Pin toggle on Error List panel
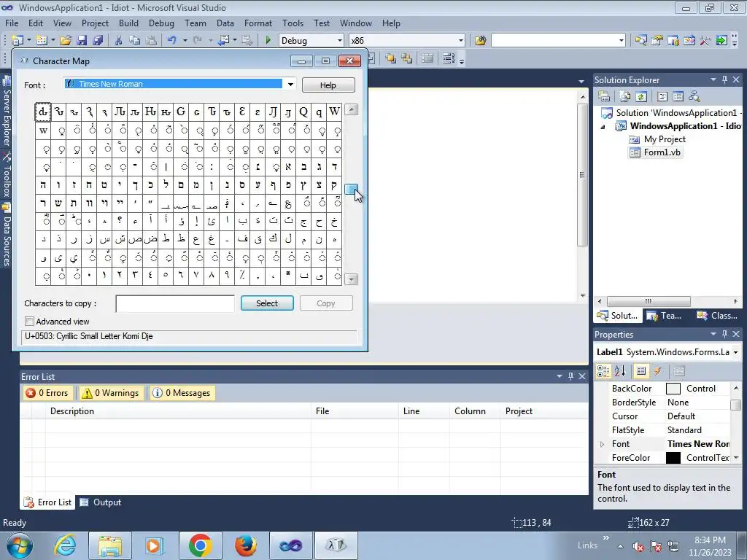The width and height of the screenshot is (747, 560). (x=570, y=377)
